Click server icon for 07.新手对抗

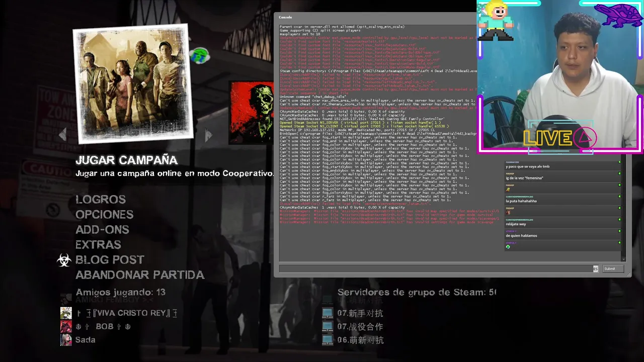point(328,313)
